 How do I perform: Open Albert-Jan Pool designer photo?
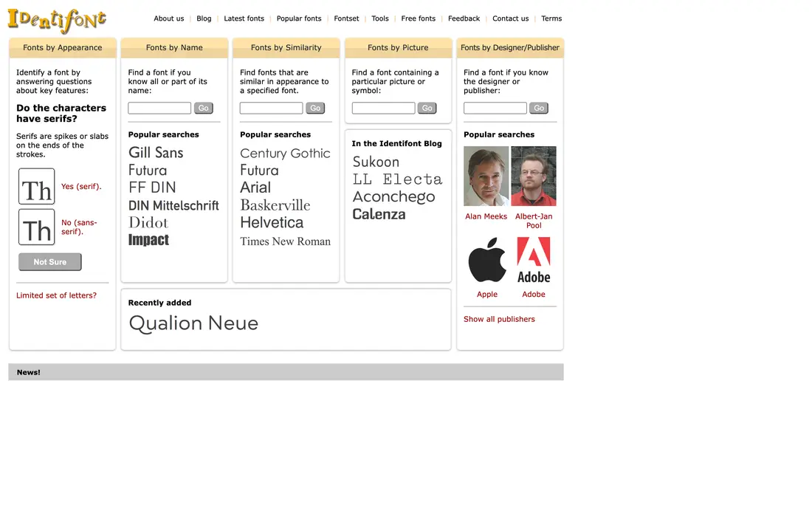click(534, 176)
